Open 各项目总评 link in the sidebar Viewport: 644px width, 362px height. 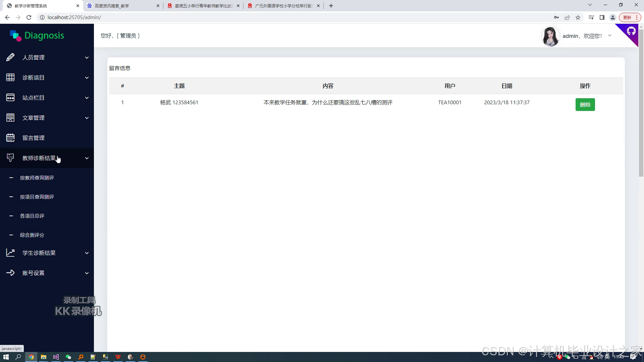click(32, 216)
